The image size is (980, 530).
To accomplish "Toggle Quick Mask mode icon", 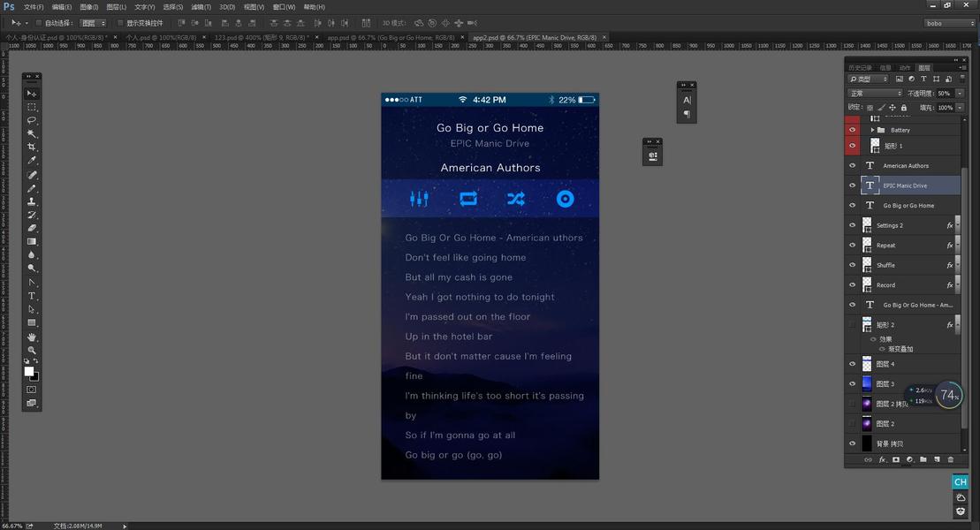I will tap(31, 390).
